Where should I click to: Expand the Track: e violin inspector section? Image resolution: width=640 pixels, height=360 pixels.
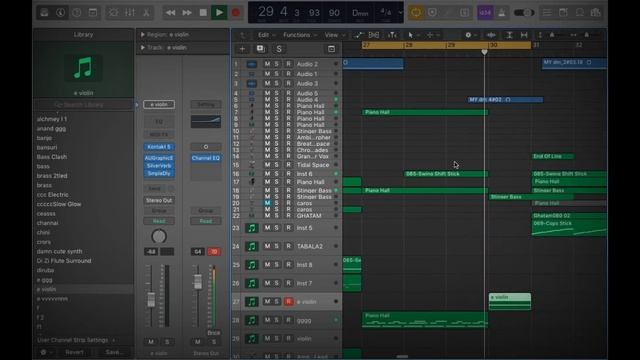tap(143, 48)
